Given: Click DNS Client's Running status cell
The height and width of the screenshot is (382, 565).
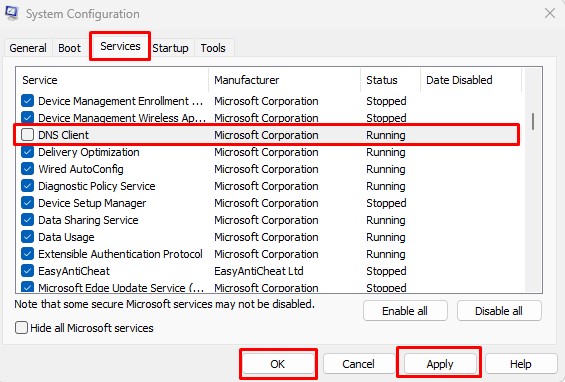Looking at the screenshot, I should click(386, 135).
